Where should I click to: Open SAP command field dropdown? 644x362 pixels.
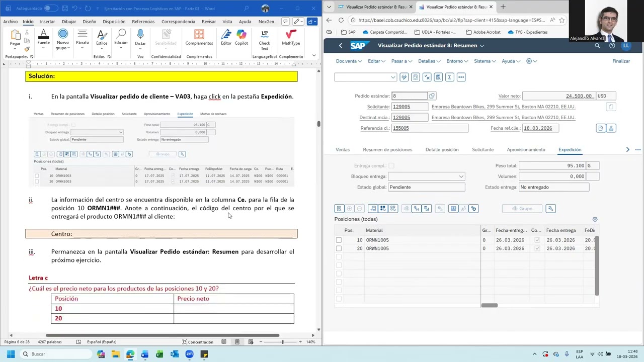point(393,77)
